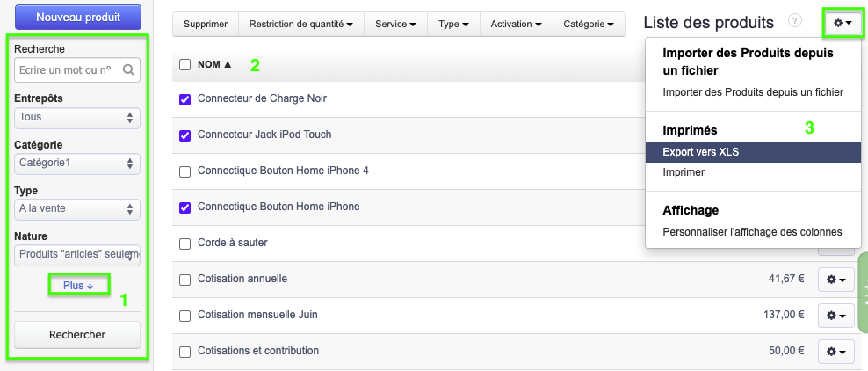This screenshot has width=868, height=371.
Task: Open the gear menu beside Liste des produits
Action: (842, 23)
